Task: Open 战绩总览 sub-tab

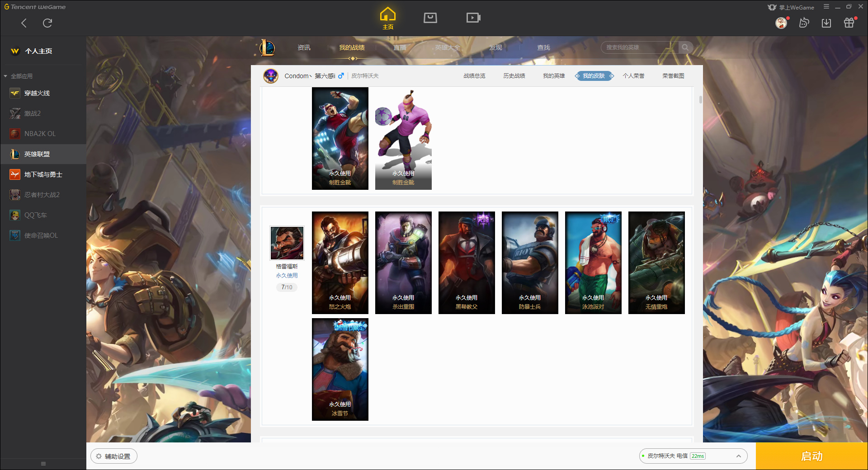Action: tap(474, 76)
